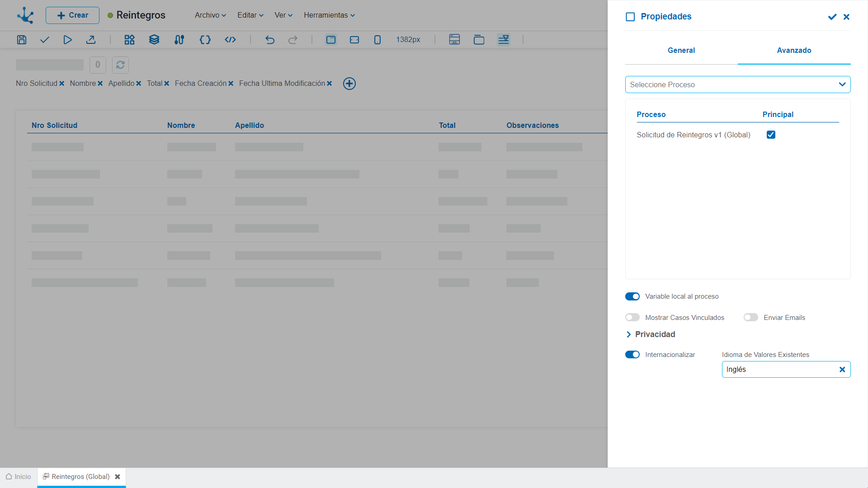The height and width of the screenshot is (488, 868).
Task: Open the Herramientas menu
Action: pyautogui.click(x=329, y=15)
